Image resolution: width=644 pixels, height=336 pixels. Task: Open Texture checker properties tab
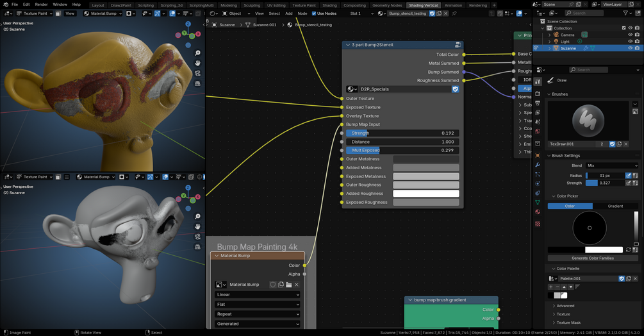(538, 224)
